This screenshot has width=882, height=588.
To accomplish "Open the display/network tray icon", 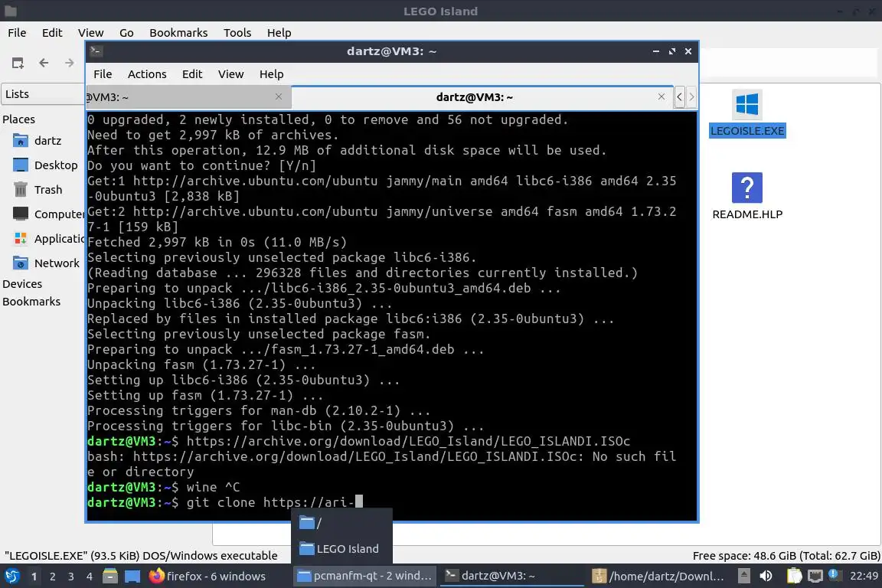I will click(x=815, y=577).
